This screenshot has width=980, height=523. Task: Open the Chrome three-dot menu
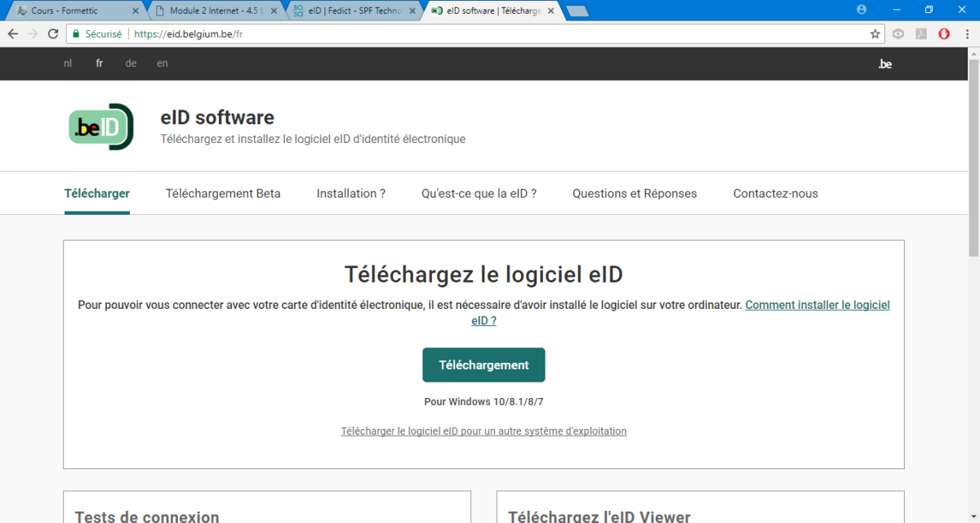pos(966,34)
